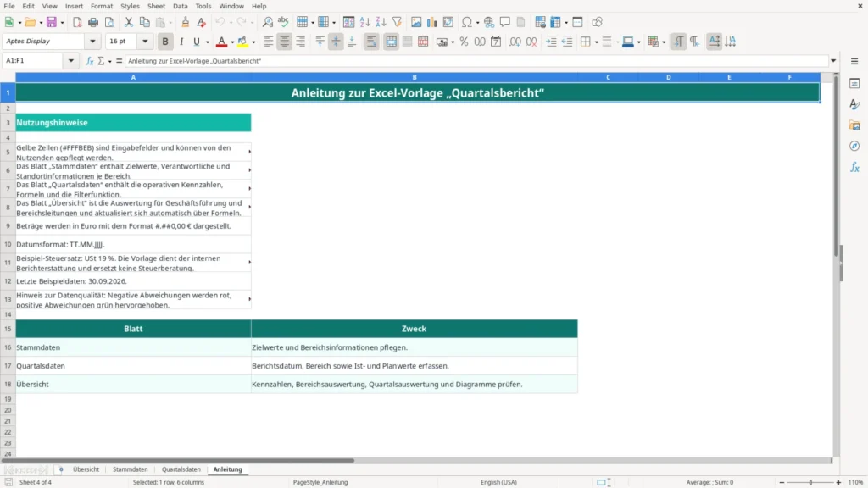This screenshot has height=488, width=868.
Task: Click the Format as Date icon
Action: click(496, 42)
